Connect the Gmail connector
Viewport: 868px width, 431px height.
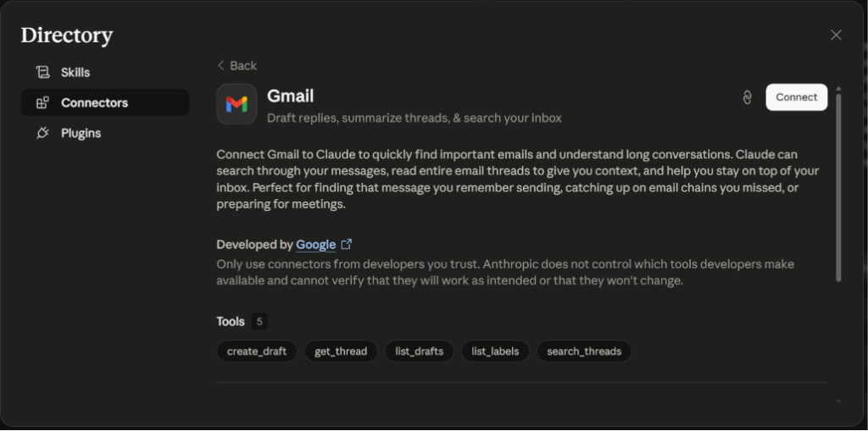(x=797, y=97)
